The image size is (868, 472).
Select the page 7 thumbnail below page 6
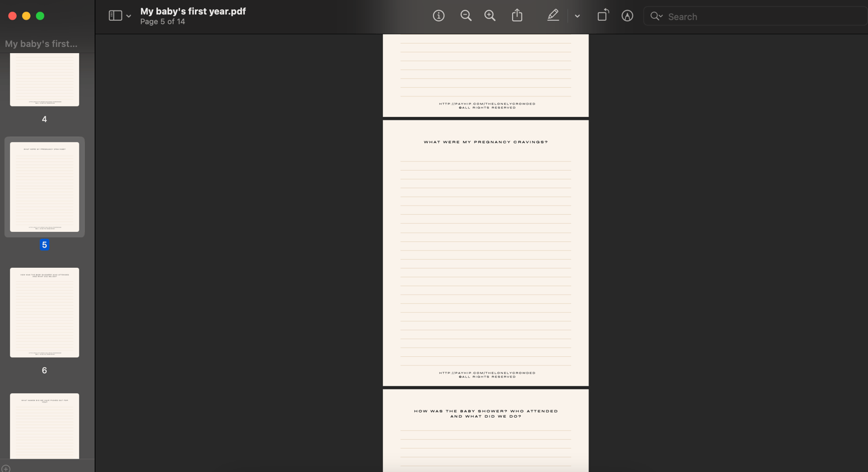coord(45,426)
